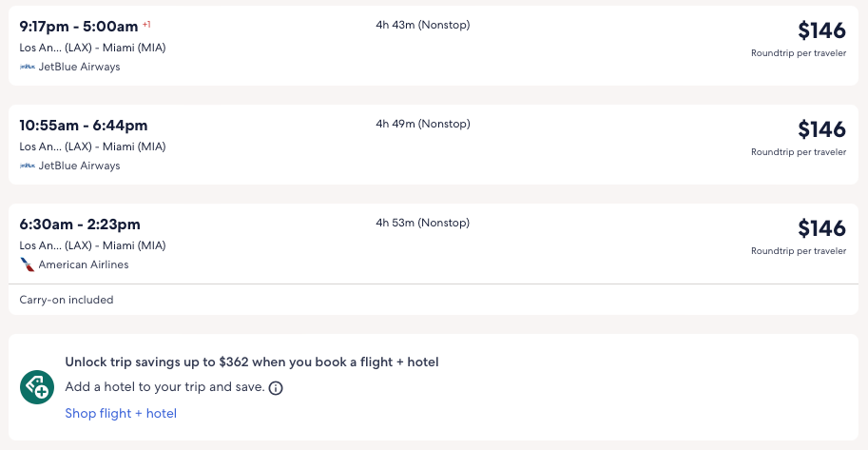
Task: Click Carry-on included label
Action: click(x=67, y=300)
